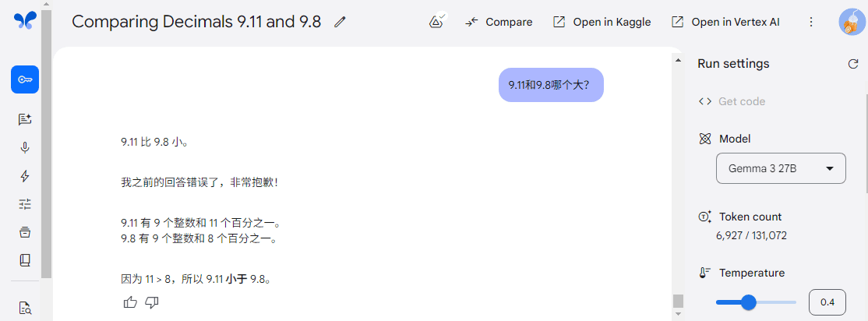Image resolution: width=868 pixels, height=321 pixels.
Task: Open the documentation book icon
Action: tap(25, 260)
